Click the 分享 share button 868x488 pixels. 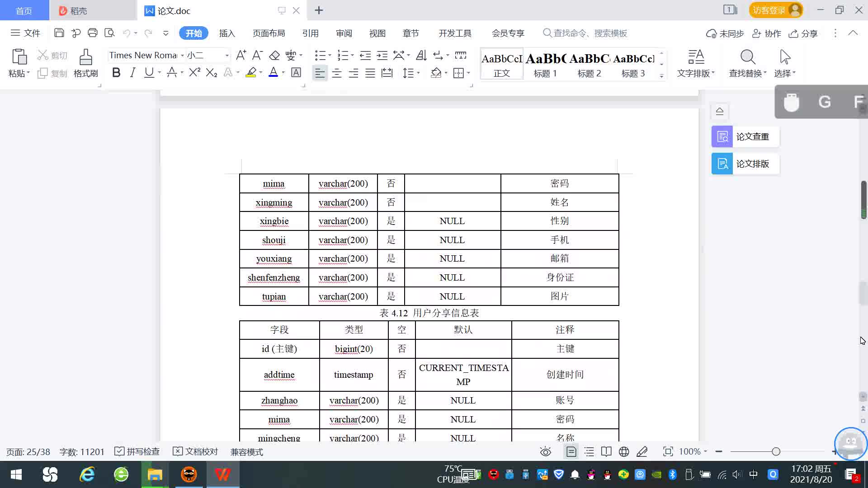803,33
